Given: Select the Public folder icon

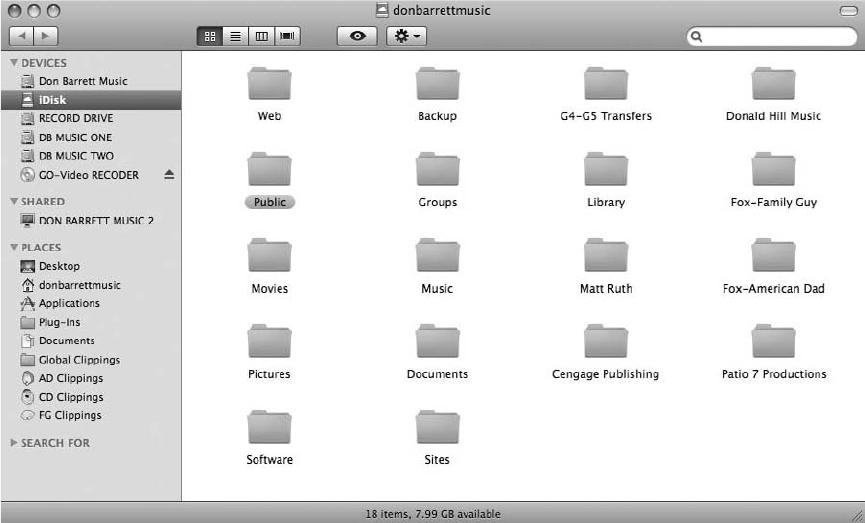Looking at the screenshot, I should click(269, 169).
